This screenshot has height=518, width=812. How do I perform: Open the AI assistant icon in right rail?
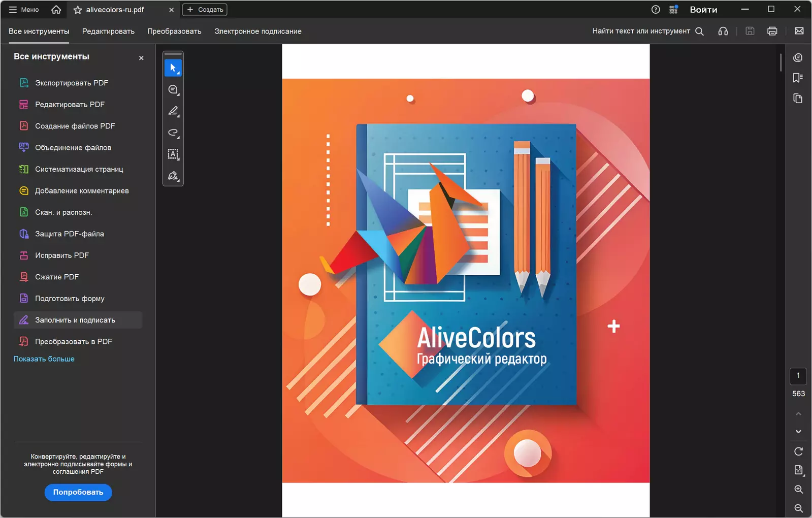798,58
